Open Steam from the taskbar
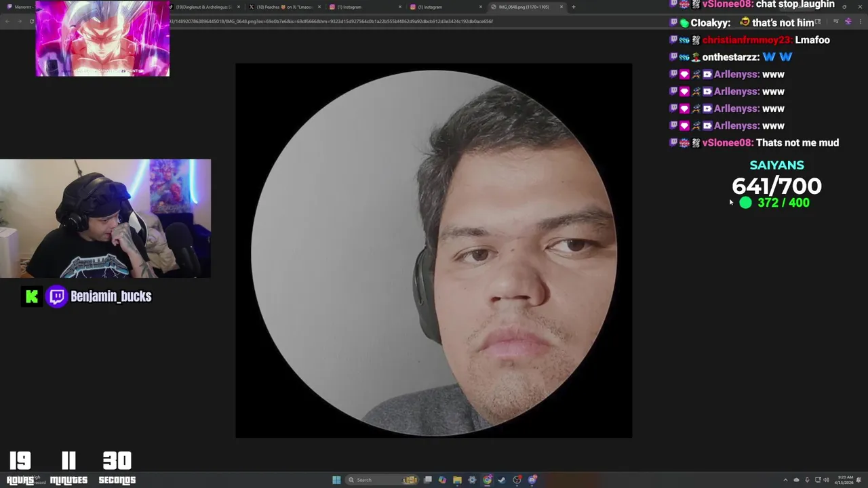Screen dimensions: 868x488 click(502, 480)
